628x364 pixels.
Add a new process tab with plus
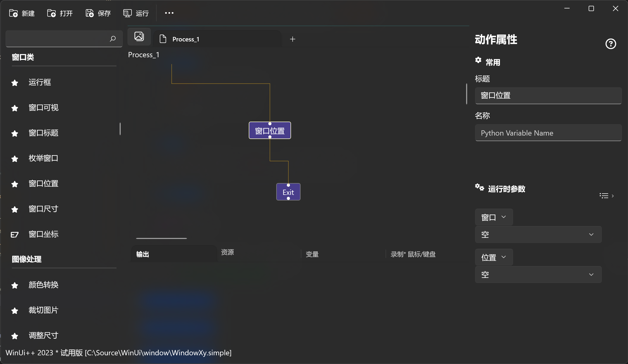(293, 39)
